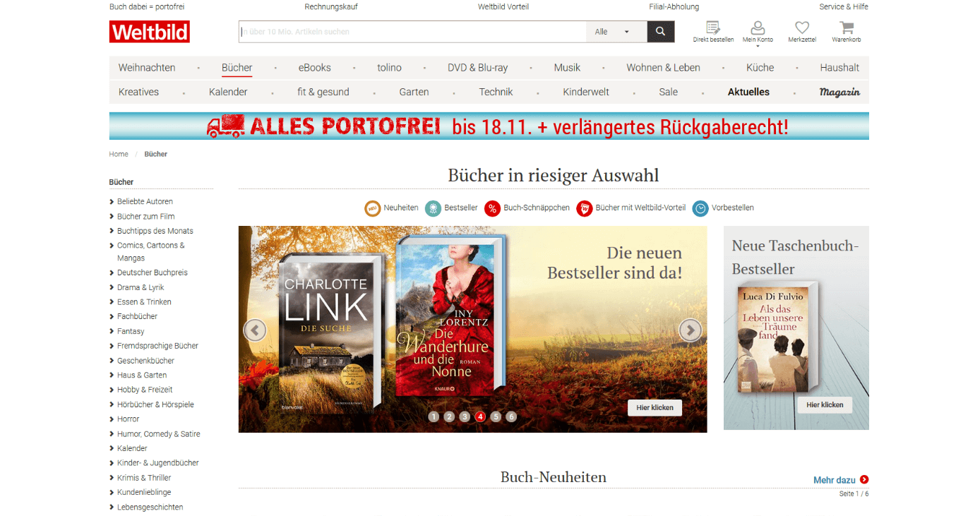
Task: Open the Aktuelles menu
Action: pos(748,92)
